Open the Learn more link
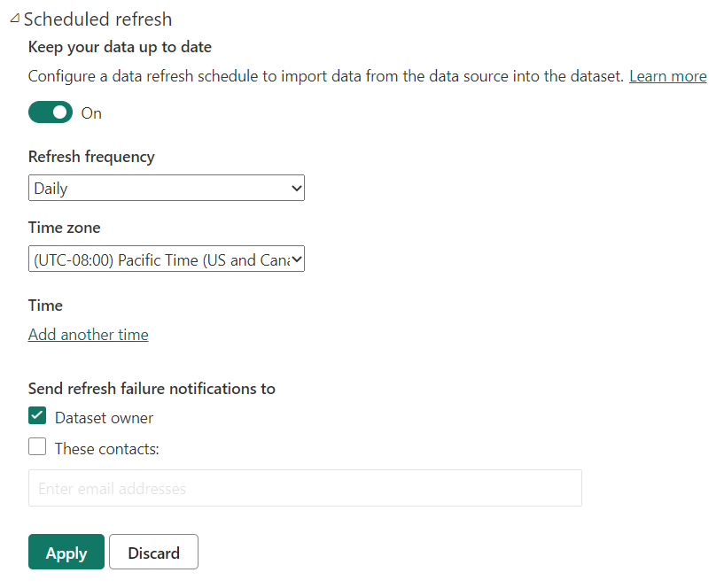Screen dimensions: 724x588 [667, 76]
